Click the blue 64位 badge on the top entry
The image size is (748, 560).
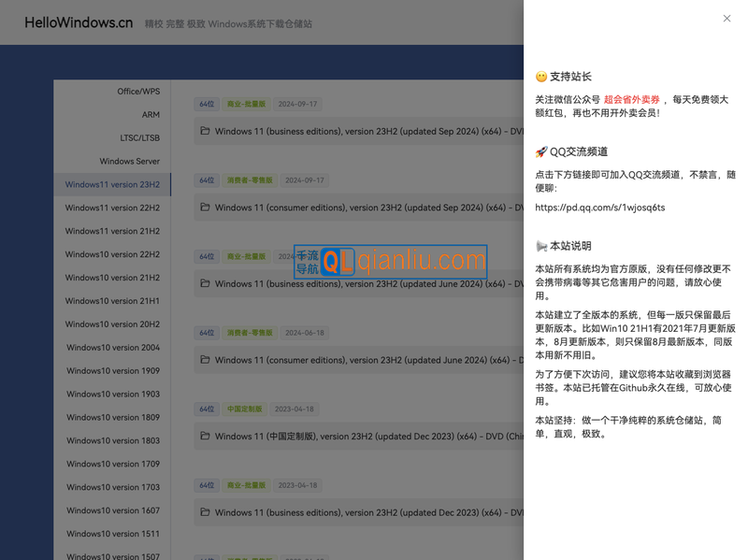pos(206,104)
